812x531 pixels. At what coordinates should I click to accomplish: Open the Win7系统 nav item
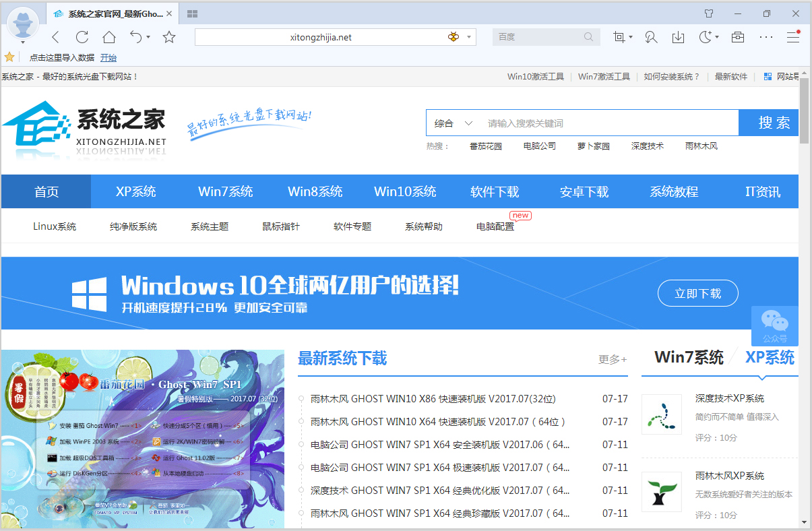pos(226,191)
